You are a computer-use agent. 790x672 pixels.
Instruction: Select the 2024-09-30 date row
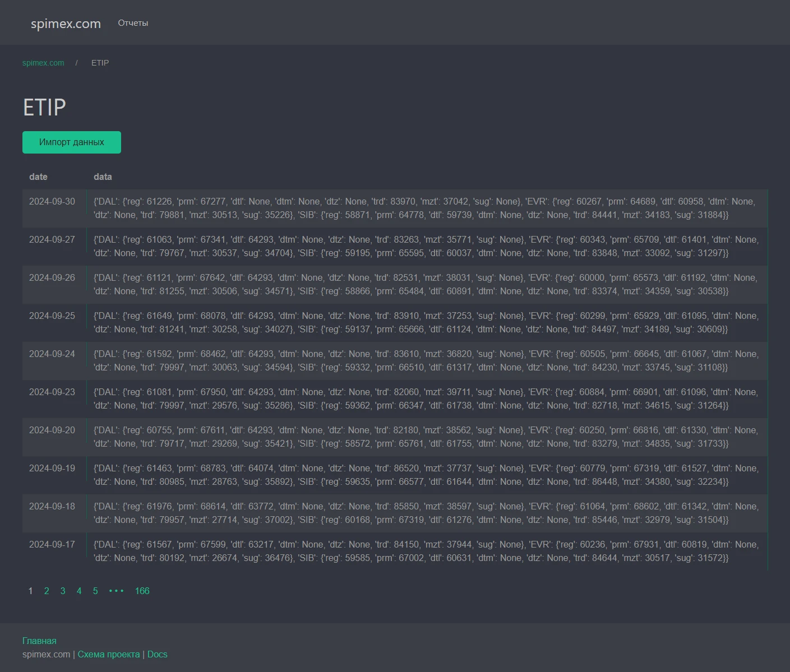52,201
